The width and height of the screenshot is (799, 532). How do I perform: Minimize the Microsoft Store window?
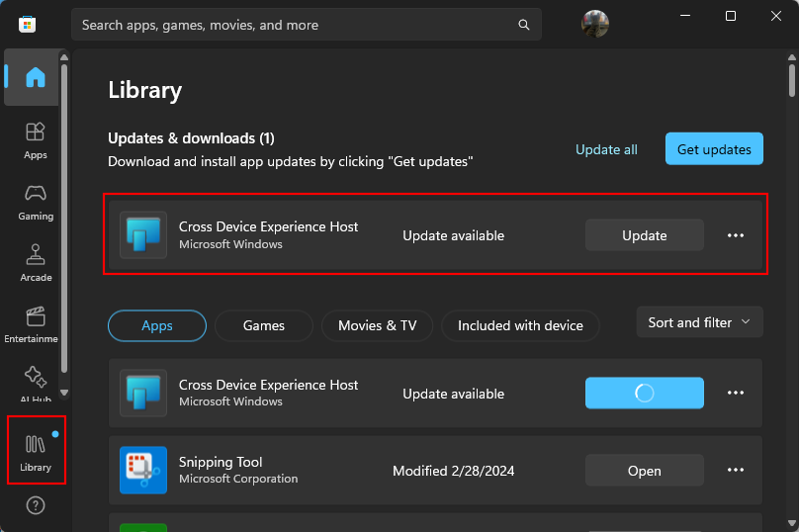coord(685,16)
